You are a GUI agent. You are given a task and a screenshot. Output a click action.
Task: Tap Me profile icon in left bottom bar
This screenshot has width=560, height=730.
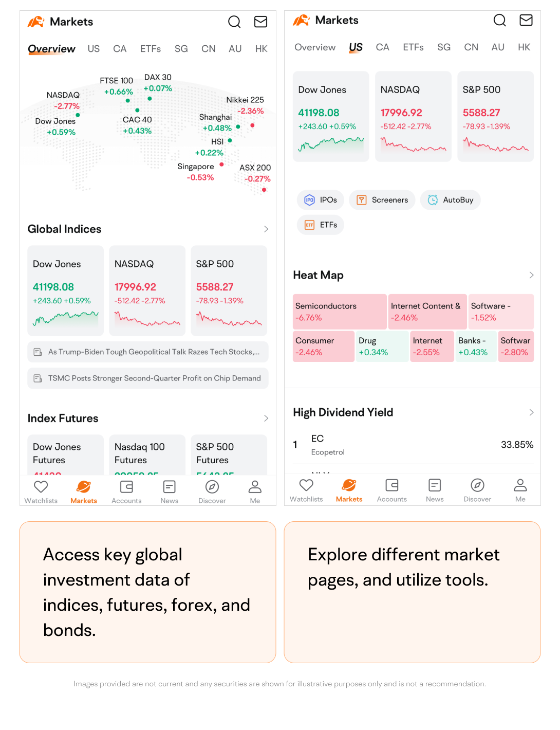[x=255, y=487]
